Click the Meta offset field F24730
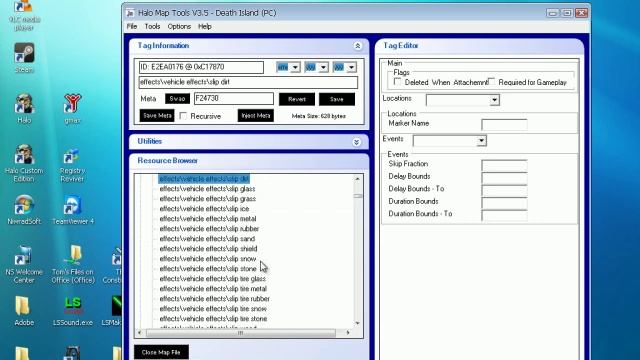 [x=234, y=98]
